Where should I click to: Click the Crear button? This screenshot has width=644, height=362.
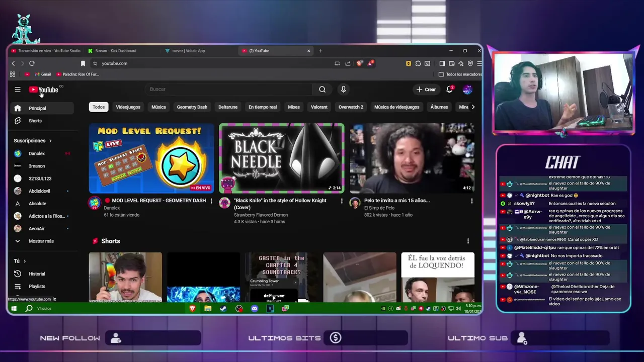[x=426, y=89]
